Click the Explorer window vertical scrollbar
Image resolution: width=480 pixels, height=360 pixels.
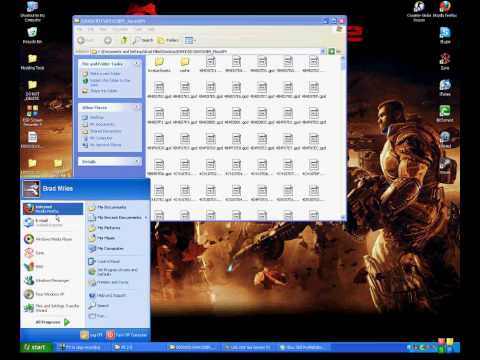(343, 137)
